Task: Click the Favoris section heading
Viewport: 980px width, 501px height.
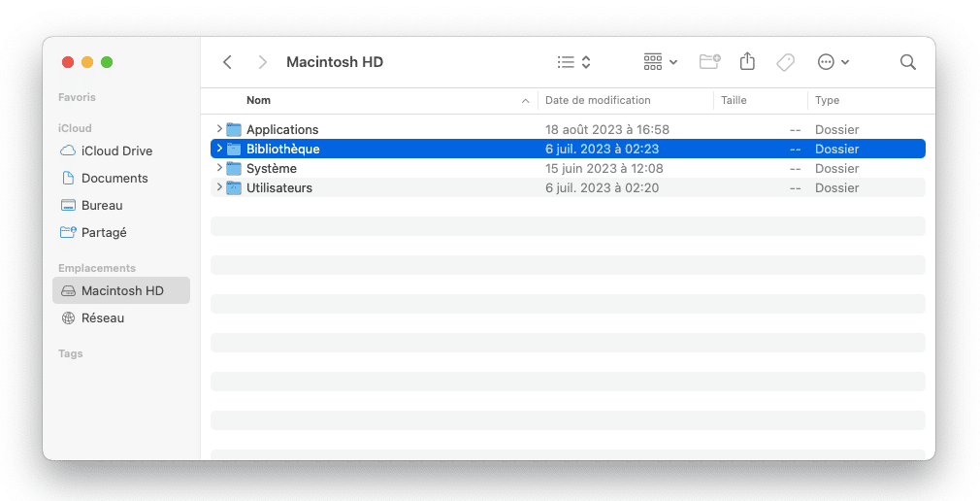Action: [x=77, y=97]
